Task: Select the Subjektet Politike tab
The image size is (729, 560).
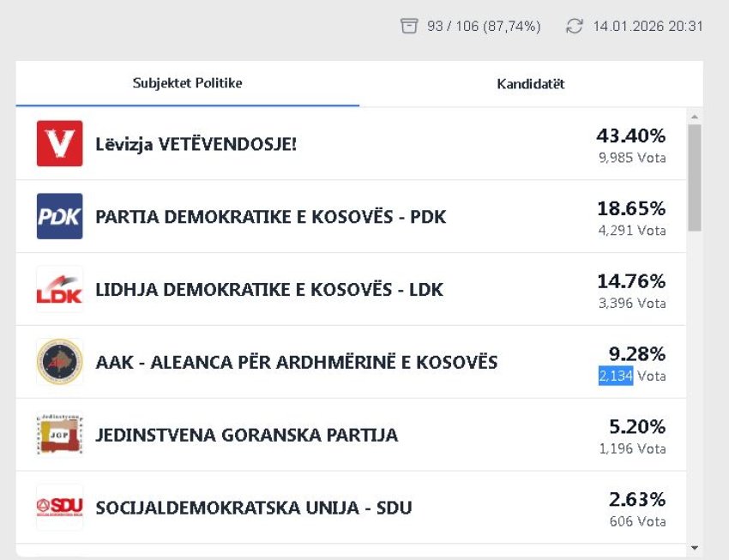Action: [187, 83]
